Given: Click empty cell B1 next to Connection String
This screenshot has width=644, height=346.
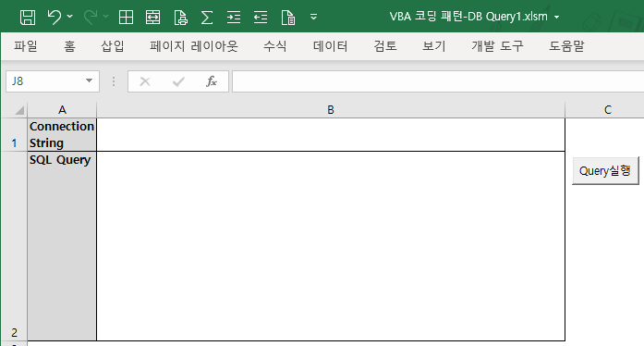Looking at the screenshot, I should coord(331,135).
